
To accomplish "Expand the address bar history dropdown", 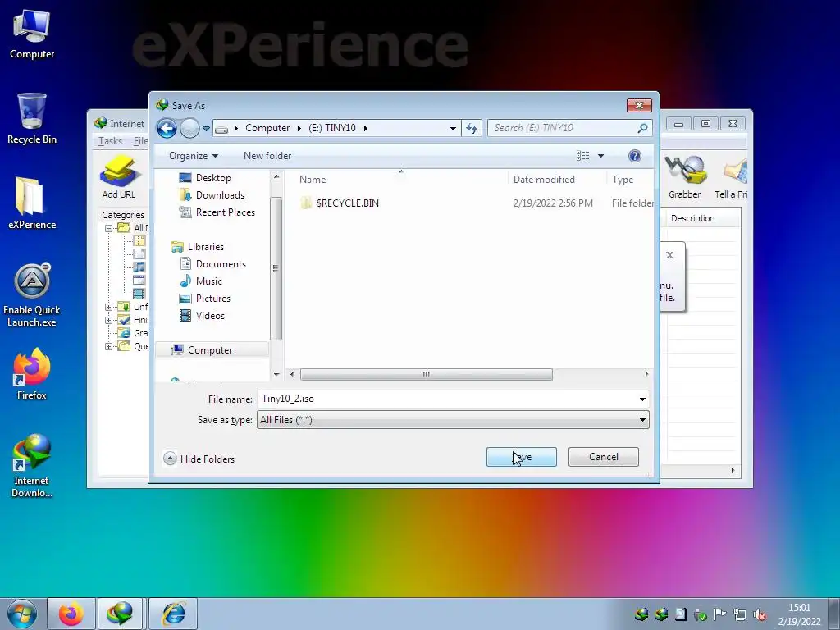I will [453, 129].
